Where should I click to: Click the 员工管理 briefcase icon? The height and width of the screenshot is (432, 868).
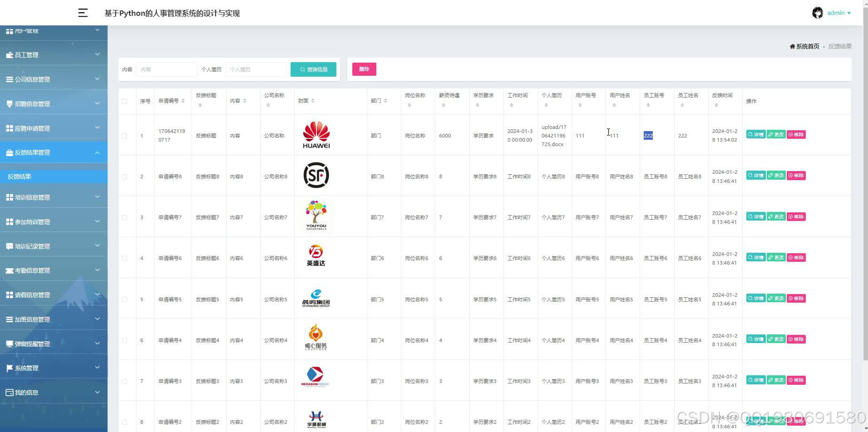click(9, 55)
